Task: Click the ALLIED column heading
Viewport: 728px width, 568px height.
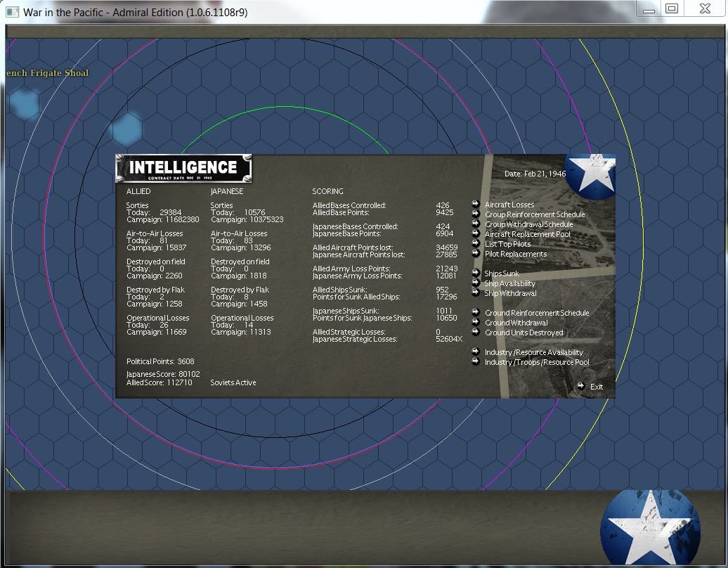Action: pyautogui.click(x=138, y=191)
